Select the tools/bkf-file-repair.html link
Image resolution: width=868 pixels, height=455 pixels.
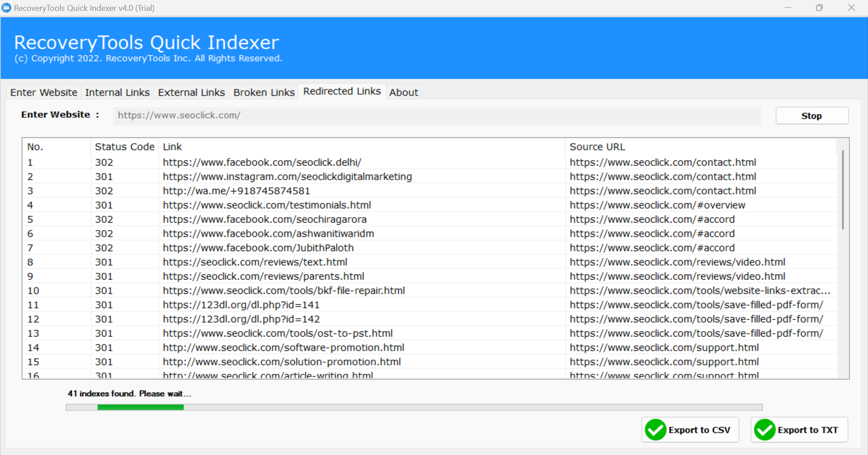click(284, 291)
